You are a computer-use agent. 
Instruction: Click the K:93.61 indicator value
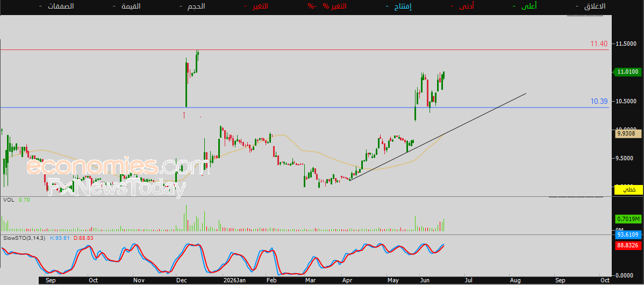(x=60, y=238)
